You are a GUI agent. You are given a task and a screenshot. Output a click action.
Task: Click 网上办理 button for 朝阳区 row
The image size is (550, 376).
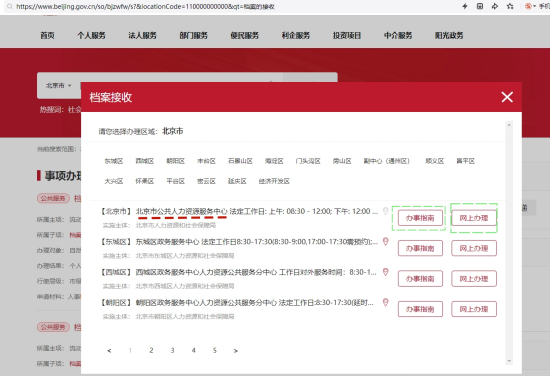click(474, 309)
